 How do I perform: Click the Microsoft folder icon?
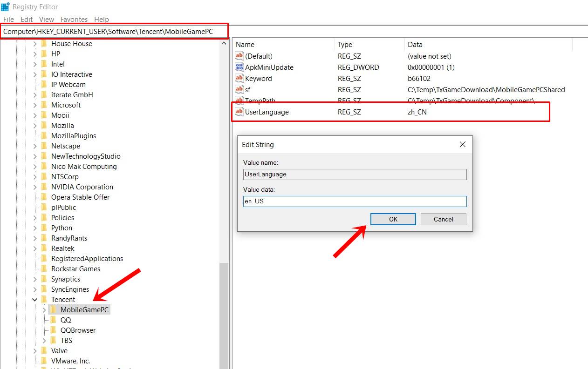click(x=44, y=105)
